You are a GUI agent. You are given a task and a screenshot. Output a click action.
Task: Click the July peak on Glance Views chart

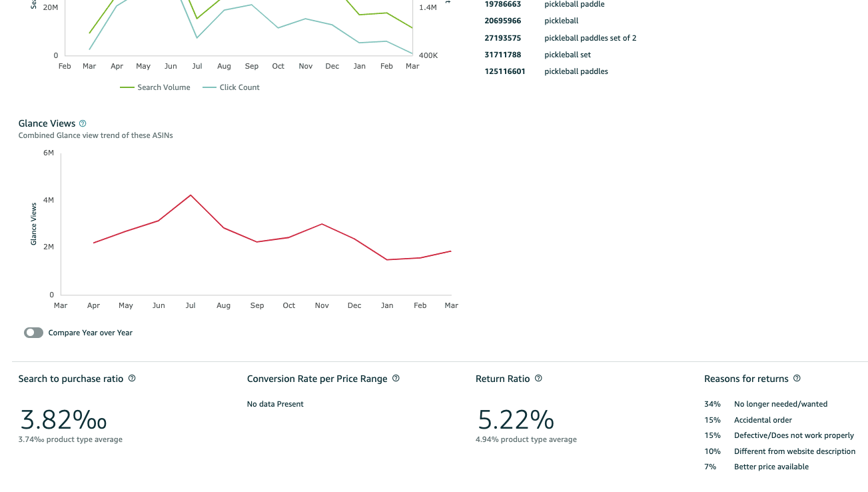[191, 195]
